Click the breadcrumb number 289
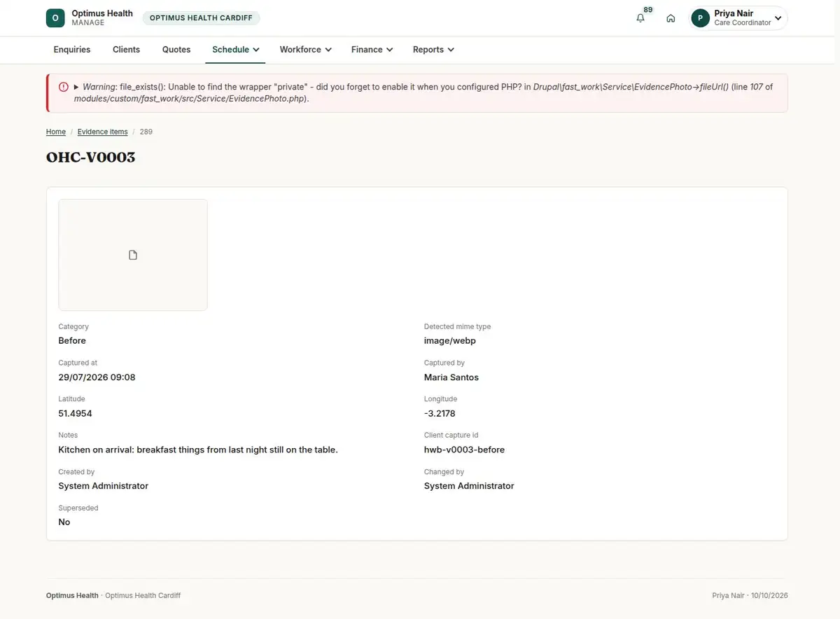Screen dimensions: 840x619 (146, 132)
